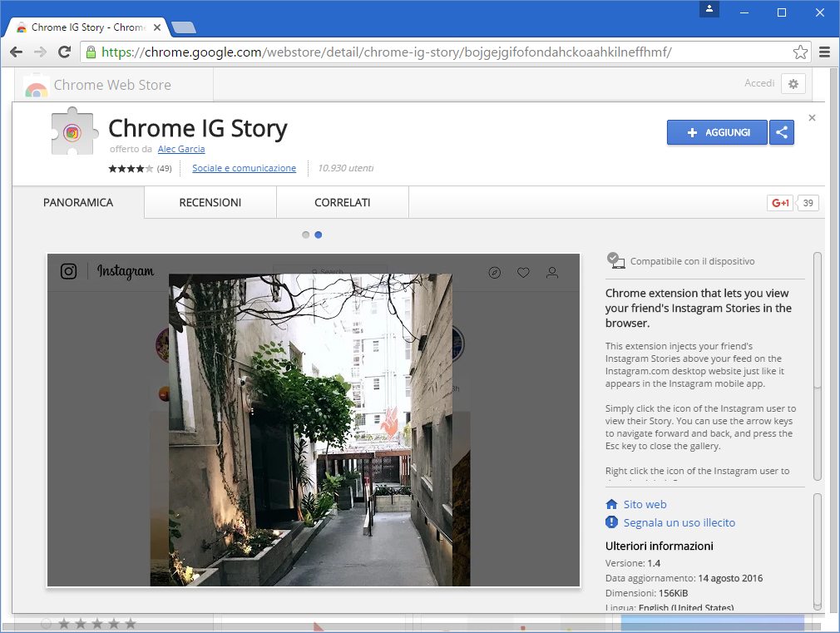Viewport: 840px width, 633px height.
Task: Click the Dimensioni: 156KiB text
Action: 646,593
